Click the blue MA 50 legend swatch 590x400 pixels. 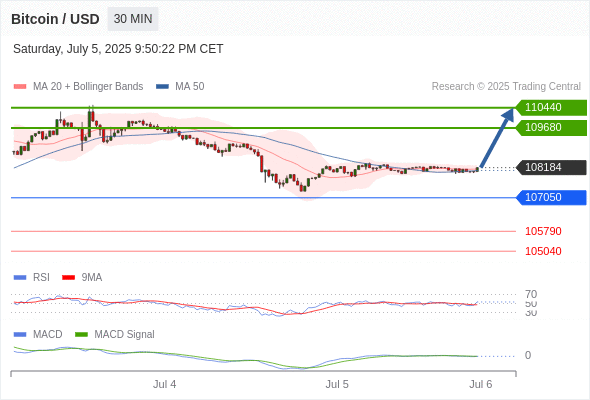[x=162, y=87]
